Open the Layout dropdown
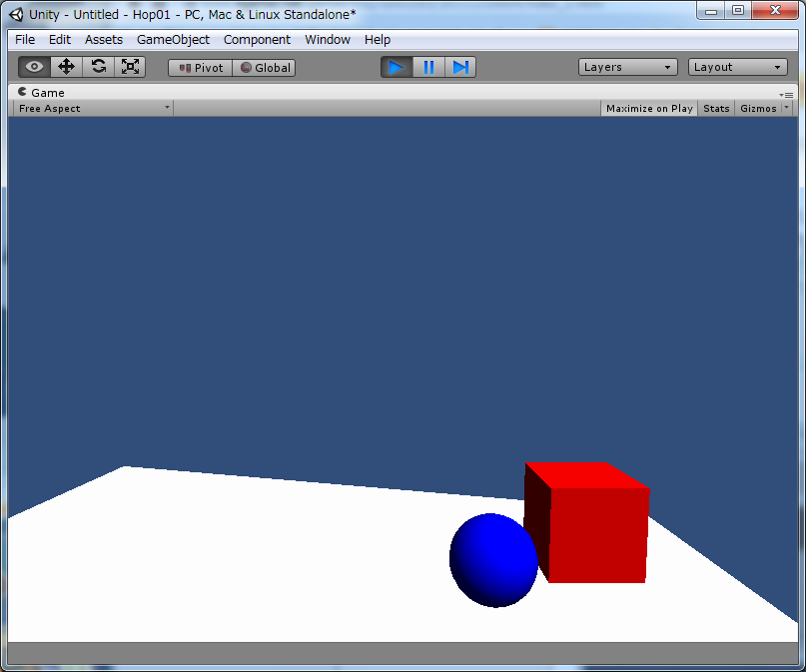The width and height of the screenshot is (806, 672). pos(738,67)
